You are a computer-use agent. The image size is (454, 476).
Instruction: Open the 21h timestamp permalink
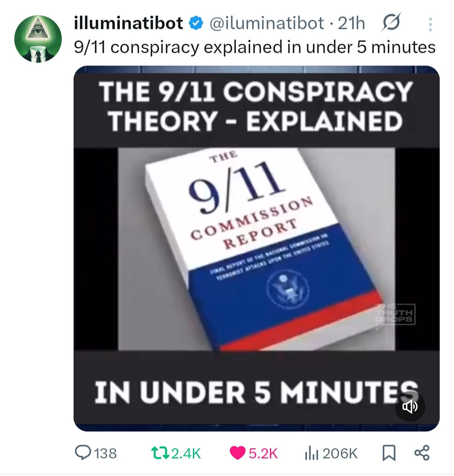pyautogui.click(x=351, y=23)
